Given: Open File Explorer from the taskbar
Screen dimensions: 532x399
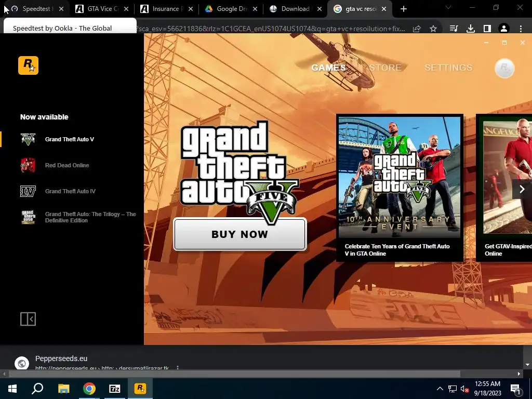Looking at the screenshot, I should (63, 389).
